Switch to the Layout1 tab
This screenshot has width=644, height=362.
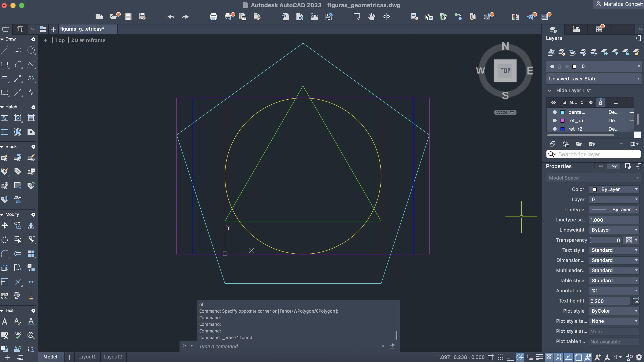click(87, 357)
